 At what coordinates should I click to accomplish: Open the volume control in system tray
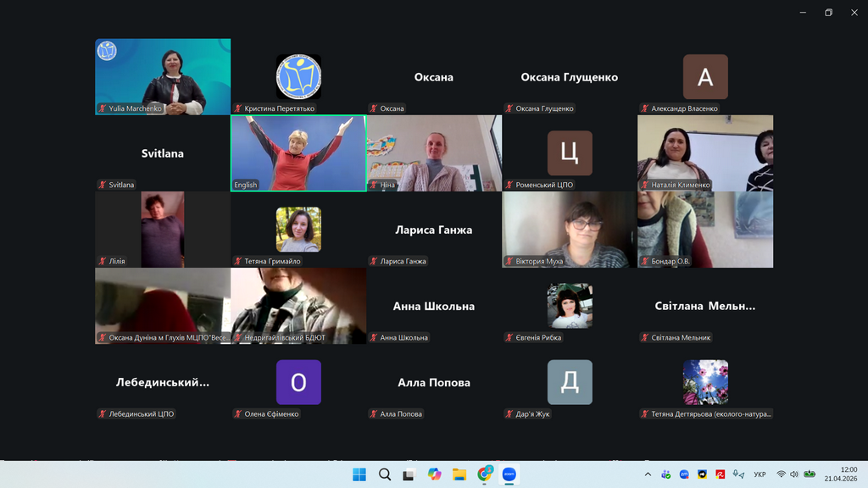(794, 474)
